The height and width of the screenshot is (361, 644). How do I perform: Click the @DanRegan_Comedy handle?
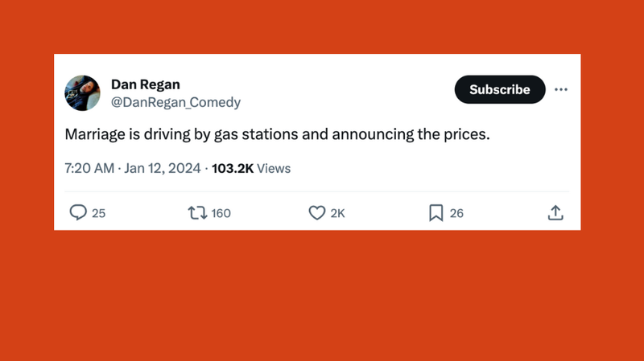tap(175, 102)
